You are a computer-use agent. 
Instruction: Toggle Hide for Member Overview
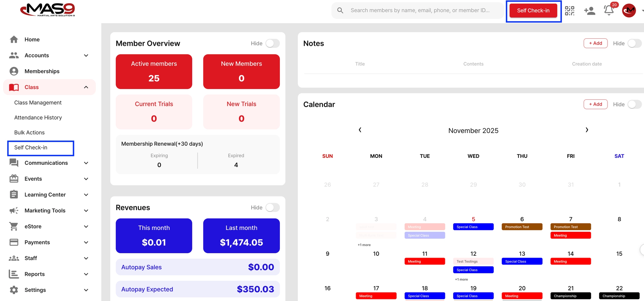click(272, 43)
